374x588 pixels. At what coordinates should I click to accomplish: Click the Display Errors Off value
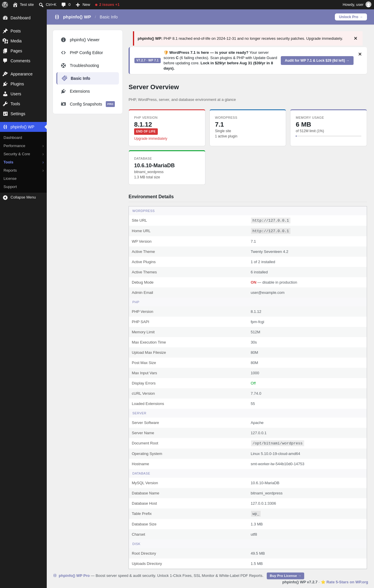click(x=253, y=383)
